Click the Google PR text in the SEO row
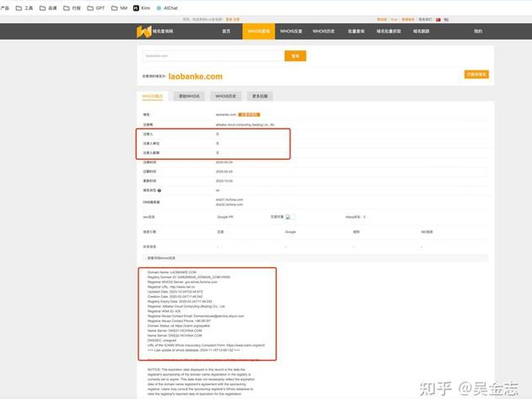Image resolution: width=532 pixels, height=399 pixels. 225,217
